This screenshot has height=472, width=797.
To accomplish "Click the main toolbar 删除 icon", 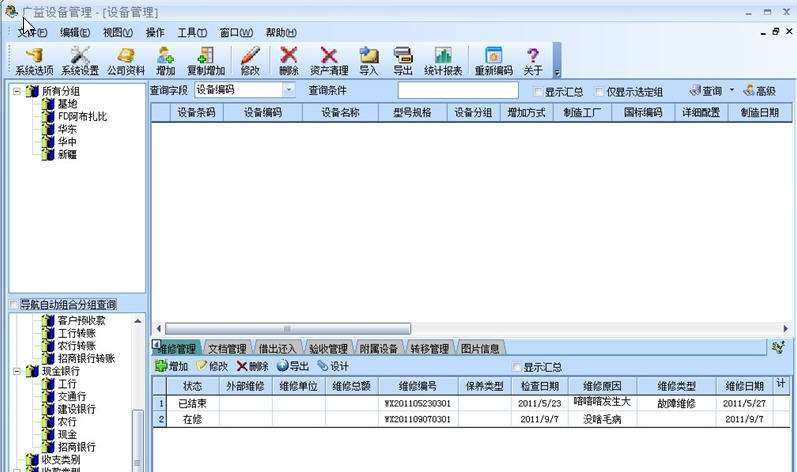I will [x=289, y=61].
